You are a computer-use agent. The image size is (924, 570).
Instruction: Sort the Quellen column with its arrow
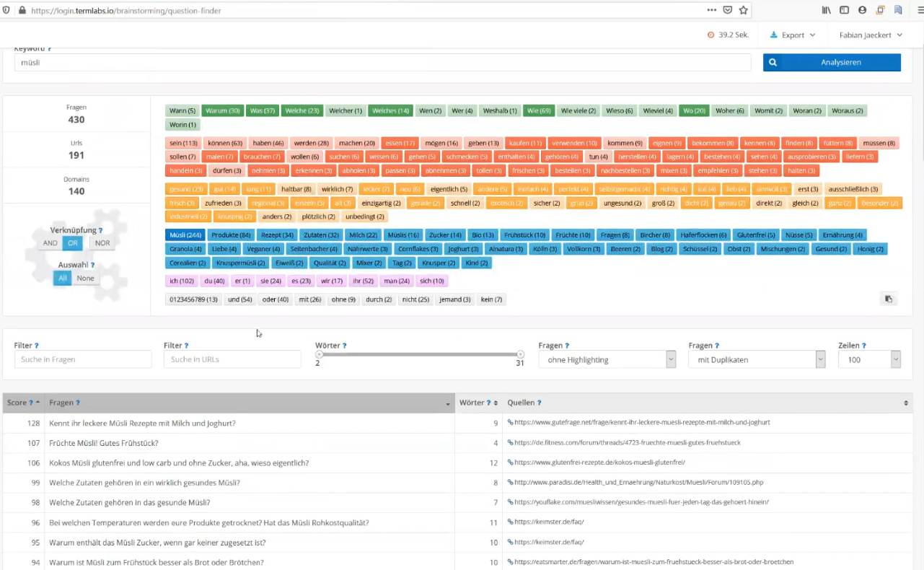click(x=906, y=403)
